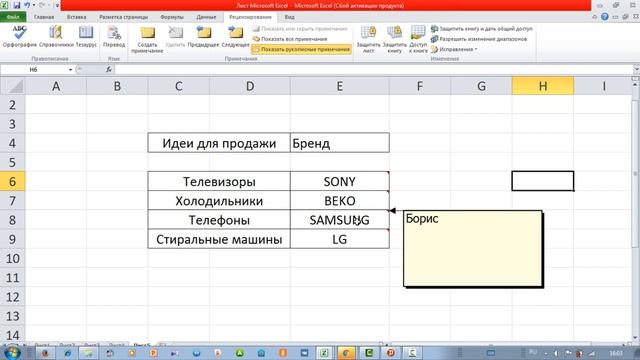The height and width of the screenshot is (360, 640).
Task: Select the Бренд header cell
Action: click(x=340, y=143)
